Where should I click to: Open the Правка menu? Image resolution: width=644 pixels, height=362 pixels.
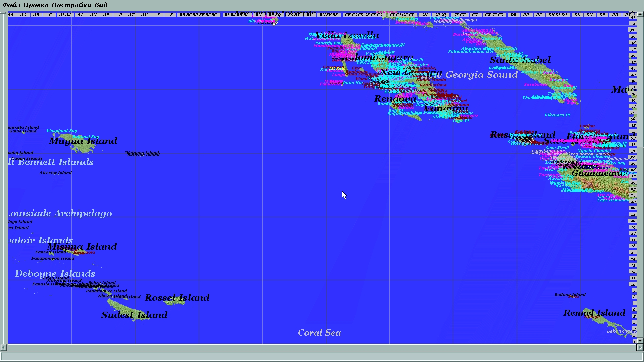35,5
